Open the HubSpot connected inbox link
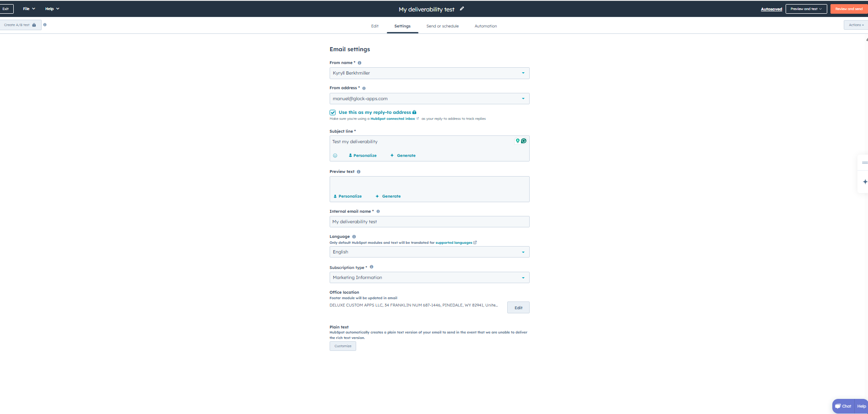Image resolution: width=868 pixels, height=414 pixels. pyautogui.click(x=395, y=119)
